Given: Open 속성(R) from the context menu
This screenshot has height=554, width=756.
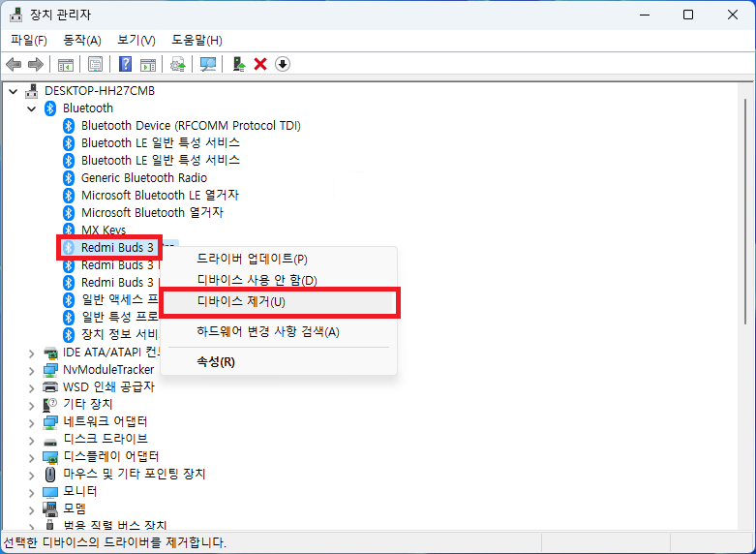Looking at the screenshot, I should (x=279, y=362).
